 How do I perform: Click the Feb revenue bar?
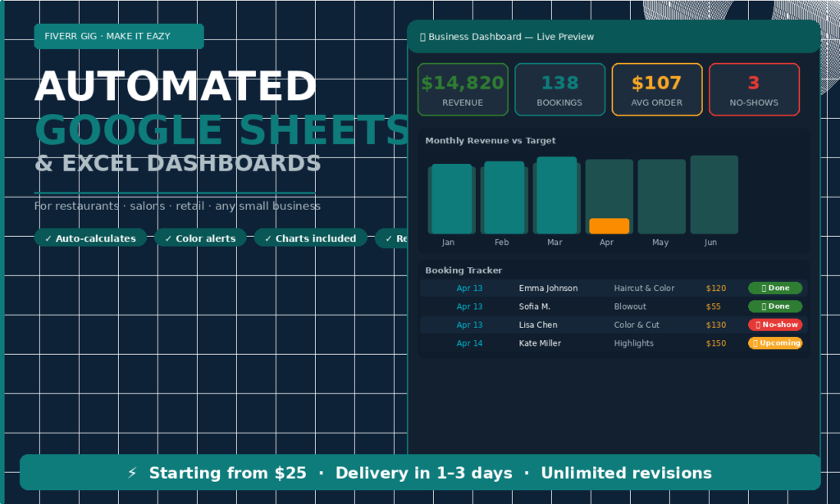[x=504, y=198]
